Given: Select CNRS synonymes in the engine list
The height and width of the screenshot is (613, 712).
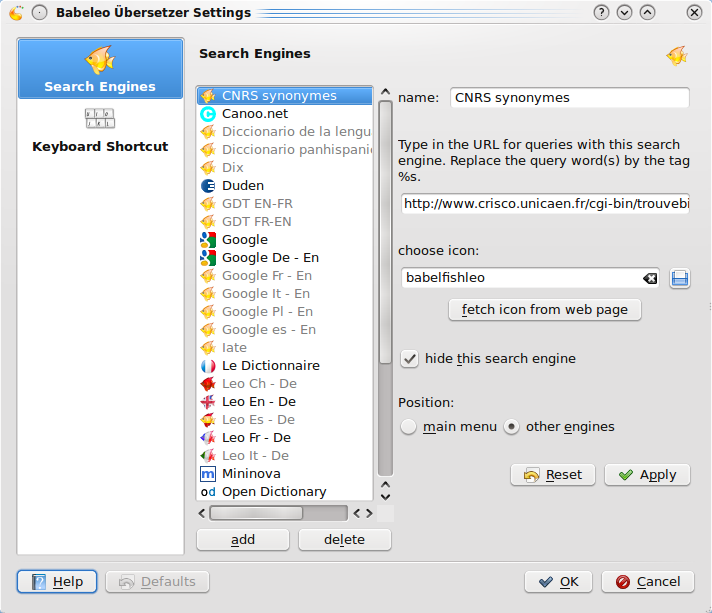Looking at the screenshot, I should pos(285,96).
